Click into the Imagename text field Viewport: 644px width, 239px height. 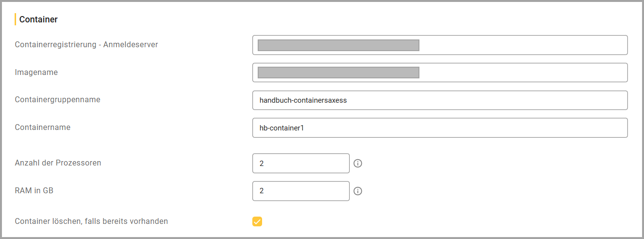pyautogui.click(x=521, y=73)
